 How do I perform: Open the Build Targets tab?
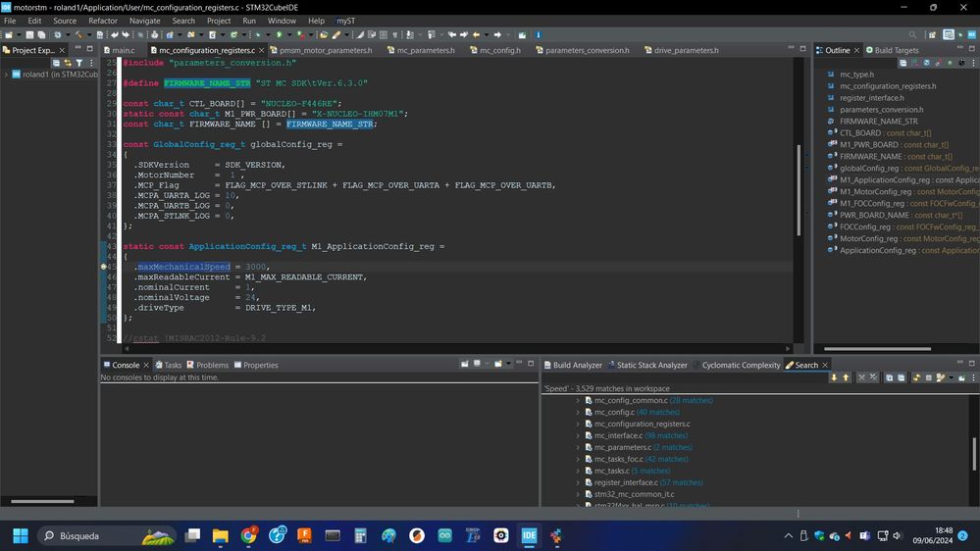tap(892, 50)
